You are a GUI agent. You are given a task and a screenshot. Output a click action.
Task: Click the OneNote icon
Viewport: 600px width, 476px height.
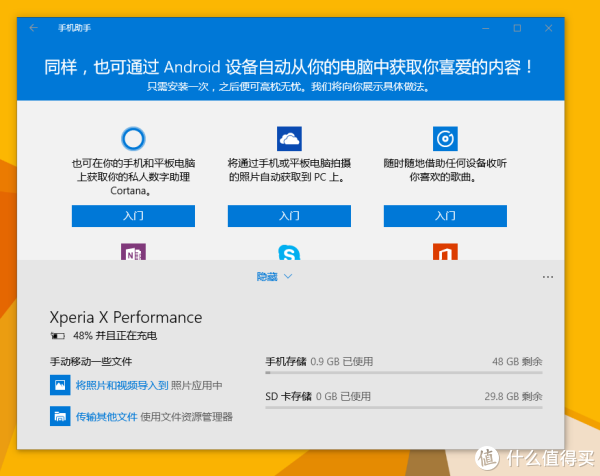click(133, 252)
